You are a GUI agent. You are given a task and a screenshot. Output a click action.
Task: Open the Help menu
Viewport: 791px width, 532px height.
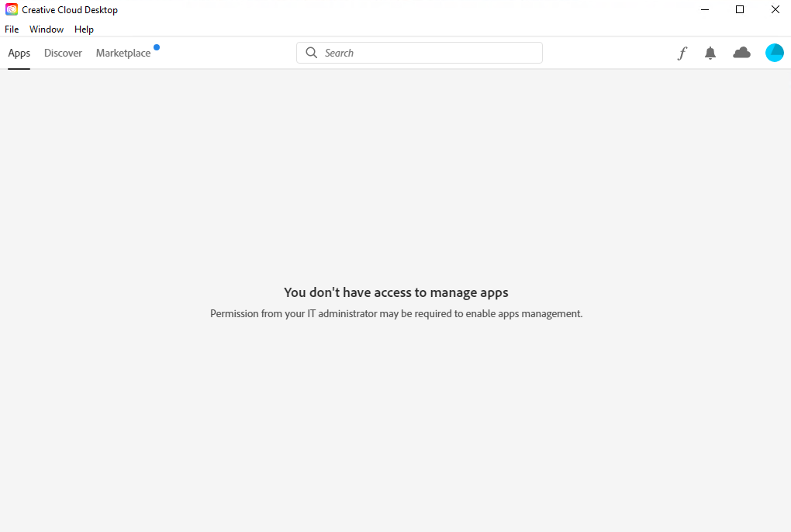click(84, 29)
